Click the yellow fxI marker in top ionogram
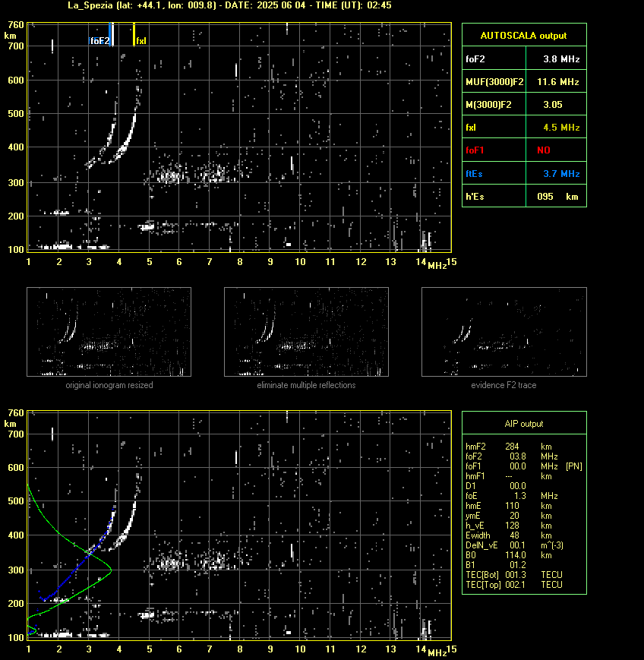This screenshot has height=660, width=644. pos(134,34)
